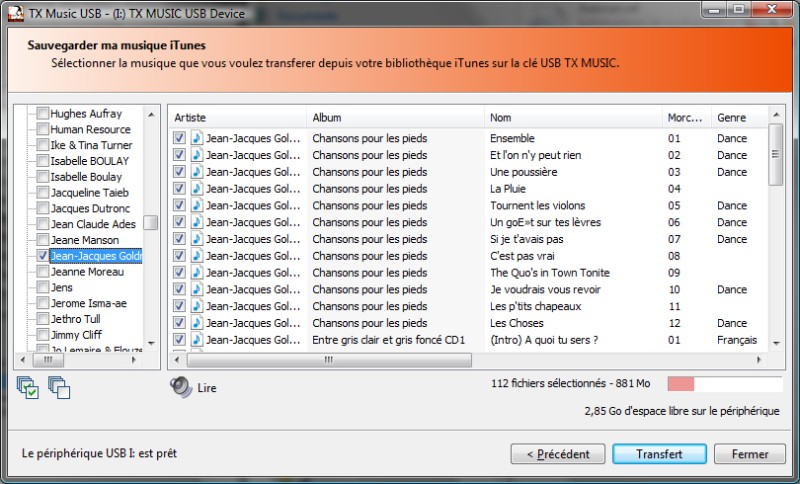Uncheck the Jean-Jacques Goldman artist checkbox
Image resolution: width=800 pixels, height=484 pixels.
point(43,256)
